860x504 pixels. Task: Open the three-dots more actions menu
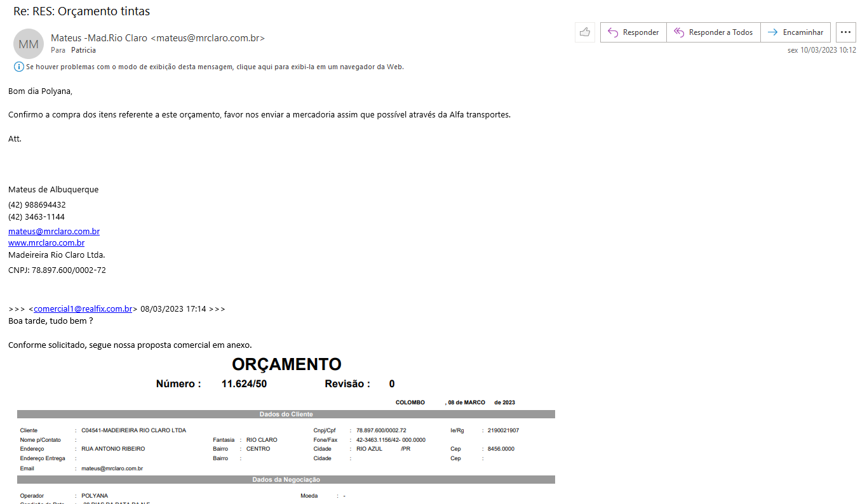coord(845,32)
